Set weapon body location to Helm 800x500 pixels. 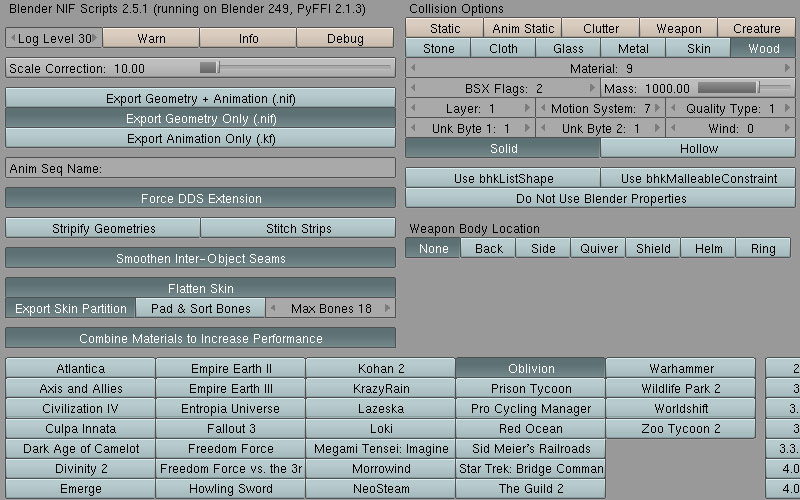[708, 248]
